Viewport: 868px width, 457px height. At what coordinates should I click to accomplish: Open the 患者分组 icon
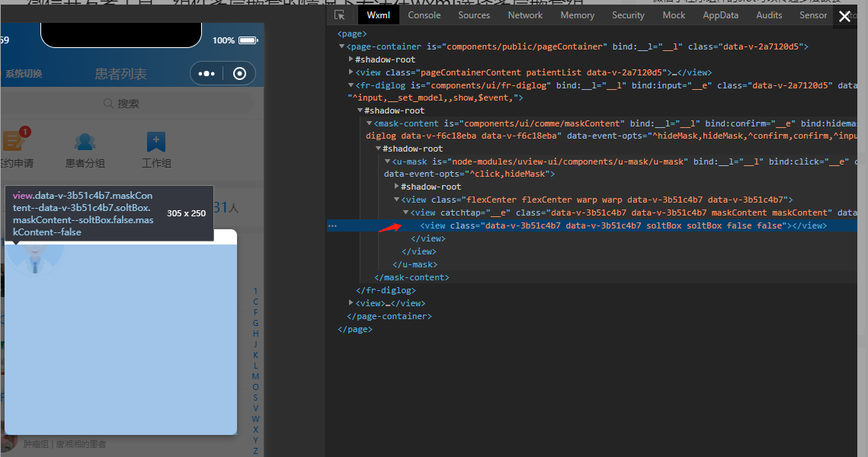click(x=85, y=142)
